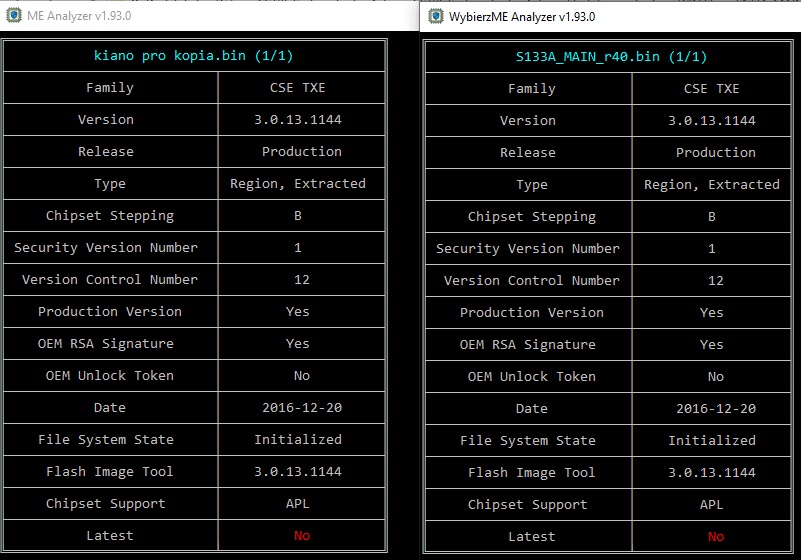Click 'Flash Image Tool' label in right window
The image size is (801, 560).
[532, 473]
